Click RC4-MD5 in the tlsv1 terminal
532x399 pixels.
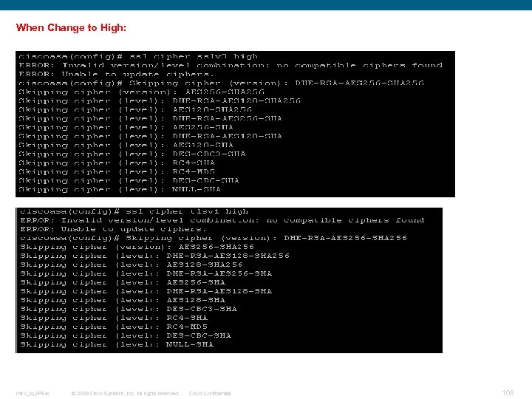(187, 327)
